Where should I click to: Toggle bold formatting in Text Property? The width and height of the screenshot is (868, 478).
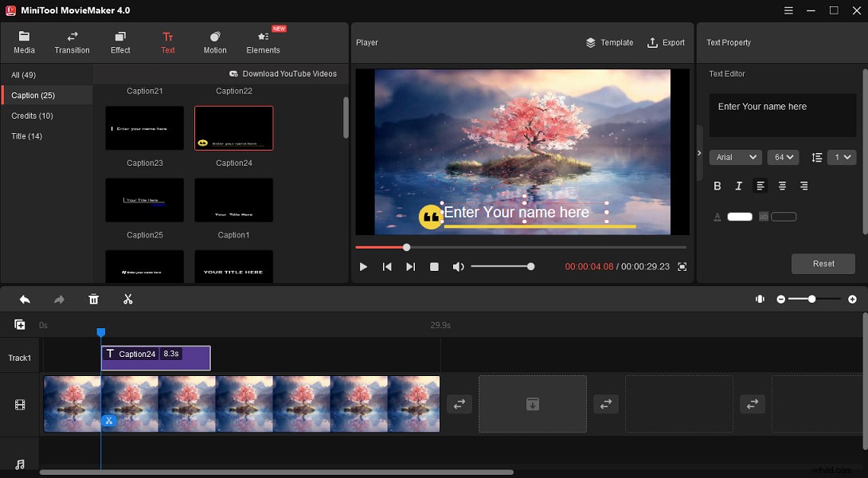pyautogui.click(x=717, y=186)
